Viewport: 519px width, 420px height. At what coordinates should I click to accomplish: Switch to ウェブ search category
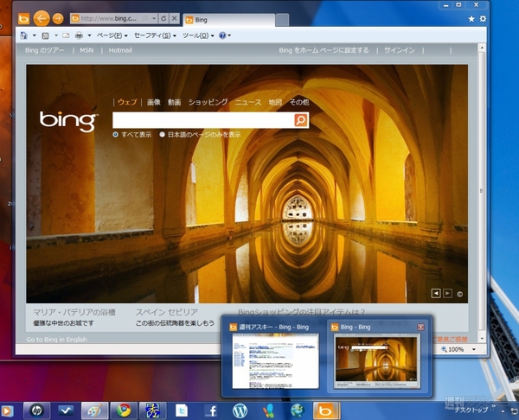pyautogui.click(x=127, y=102)
